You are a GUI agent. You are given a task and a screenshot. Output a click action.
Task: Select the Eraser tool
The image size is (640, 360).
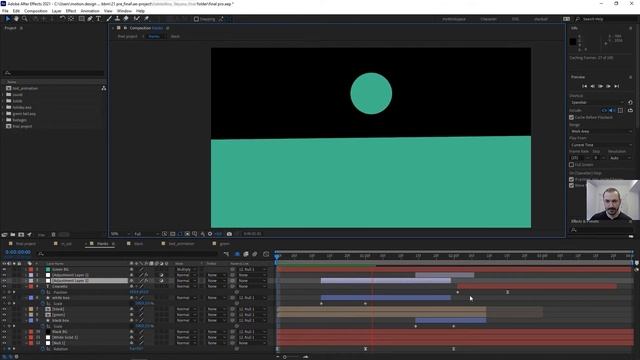click(126, 19)
